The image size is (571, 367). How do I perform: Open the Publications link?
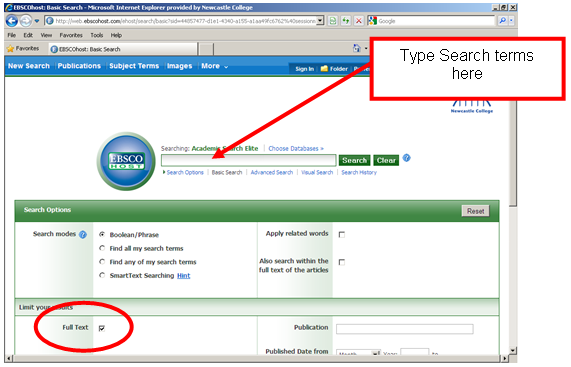point(79,66)
